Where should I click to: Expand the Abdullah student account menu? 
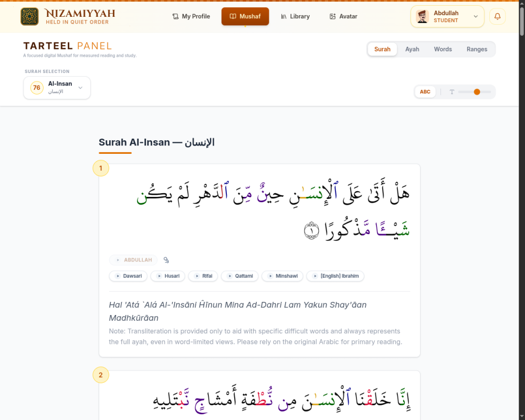[447, 16]
